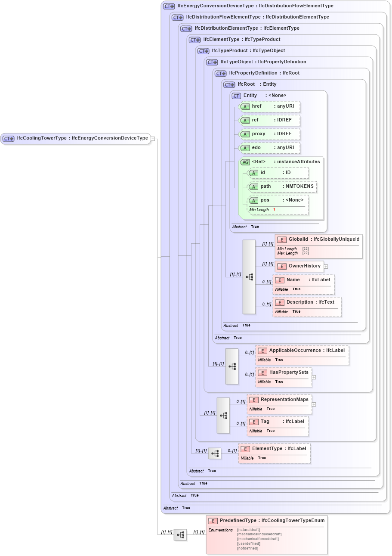
Task: Click the A icon of the href attribute
Action: 246,106
